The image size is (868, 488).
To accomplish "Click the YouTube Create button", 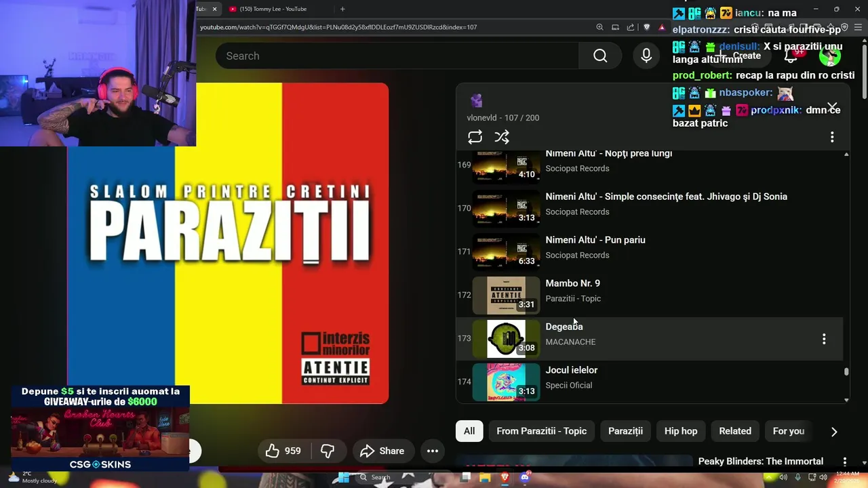I will pos(741,56).
